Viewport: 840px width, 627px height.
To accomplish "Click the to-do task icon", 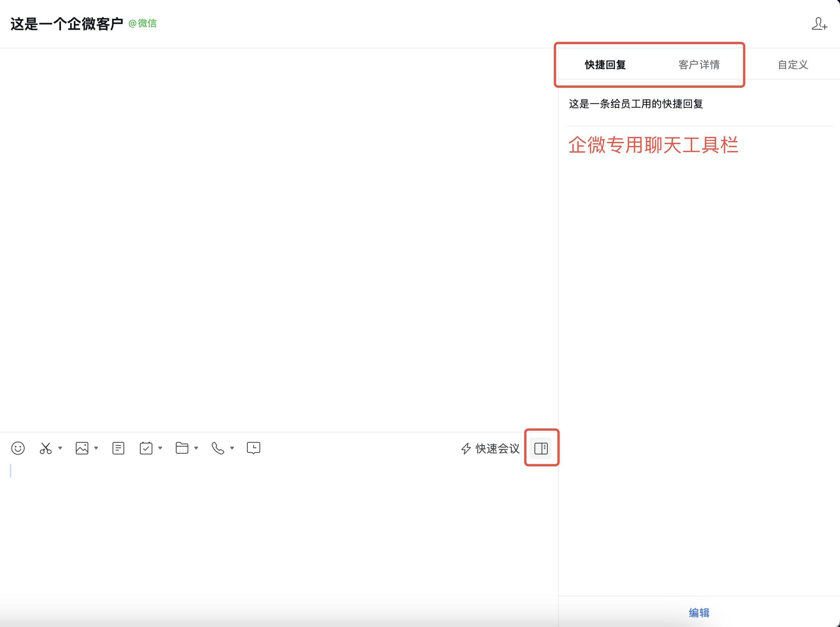I will point(147,448).
